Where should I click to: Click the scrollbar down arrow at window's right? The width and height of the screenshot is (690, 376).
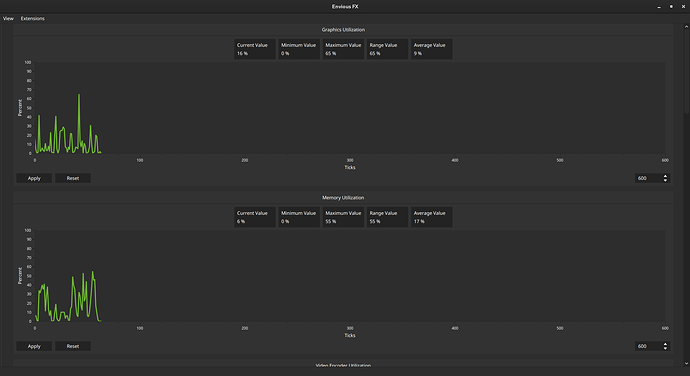click(686, 364)
